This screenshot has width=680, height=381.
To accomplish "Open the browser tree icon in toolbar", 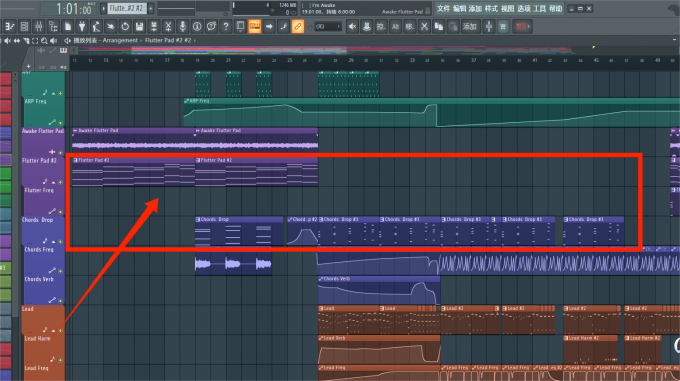I will (x=53, y=26).
